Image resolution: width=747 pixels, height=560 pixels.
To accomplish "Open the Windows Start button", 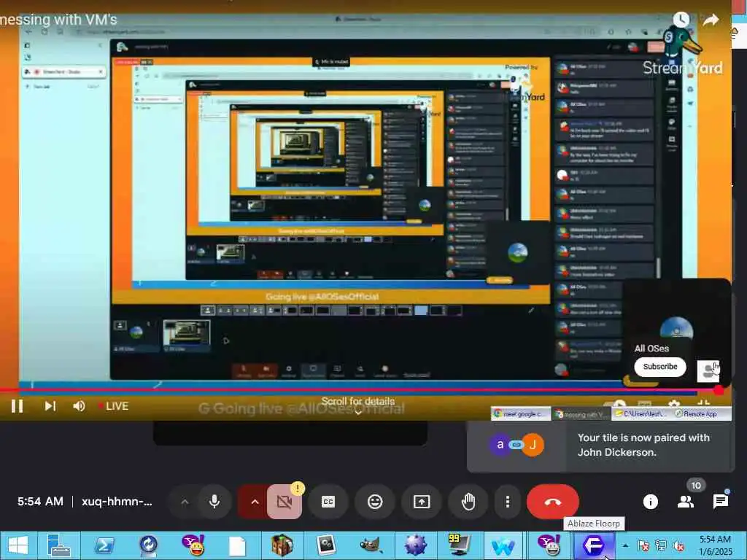I will (18, 545).
